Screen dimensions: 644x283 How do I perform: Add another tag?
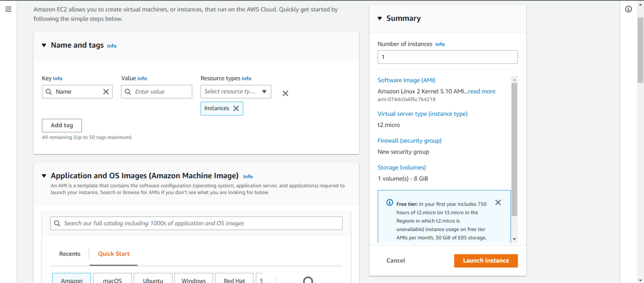point(62,125)
